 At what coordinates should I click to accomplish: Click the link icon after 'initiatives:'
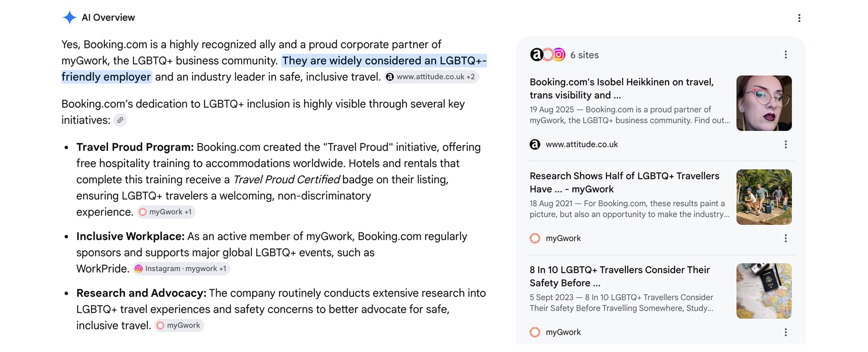tap(120, 120)
